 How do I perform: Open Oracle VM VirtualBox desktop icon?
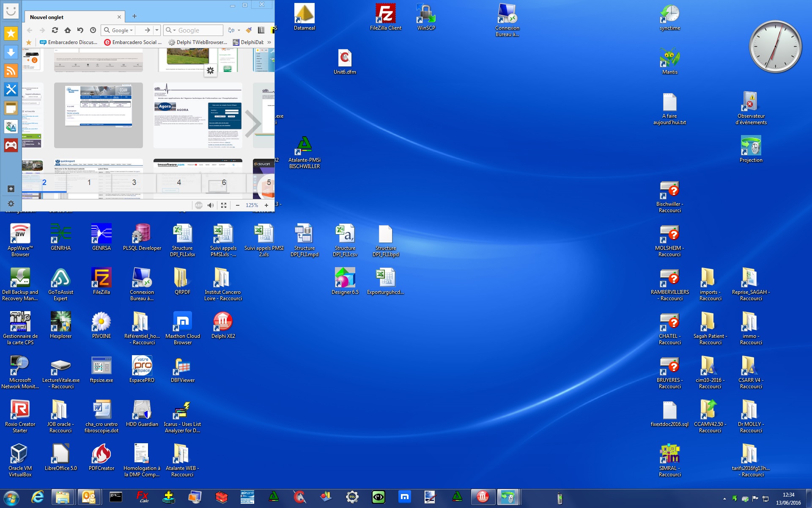20,460
